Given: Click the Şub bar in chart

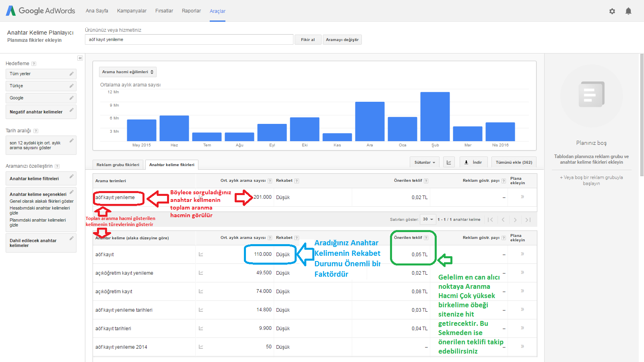Looking at the screenshot, I should click(x=435, y=117).
